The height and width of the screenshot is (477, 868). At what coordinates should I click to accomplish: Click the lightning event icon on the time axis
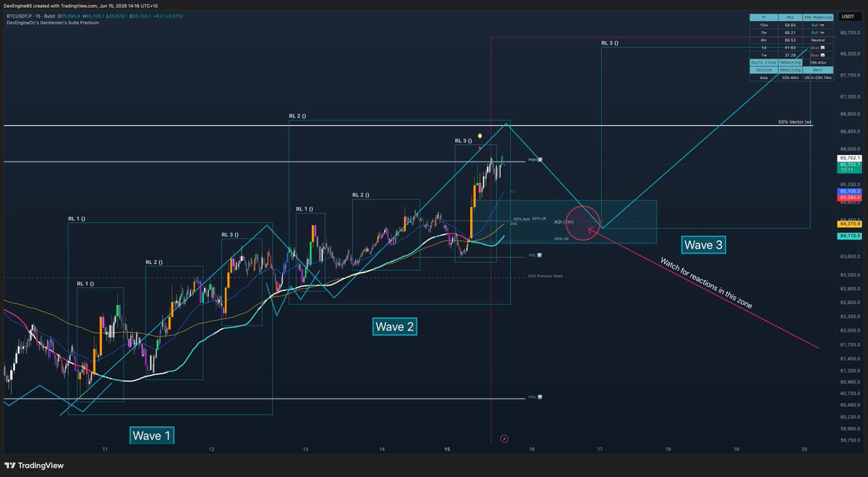tap(504, 438)
